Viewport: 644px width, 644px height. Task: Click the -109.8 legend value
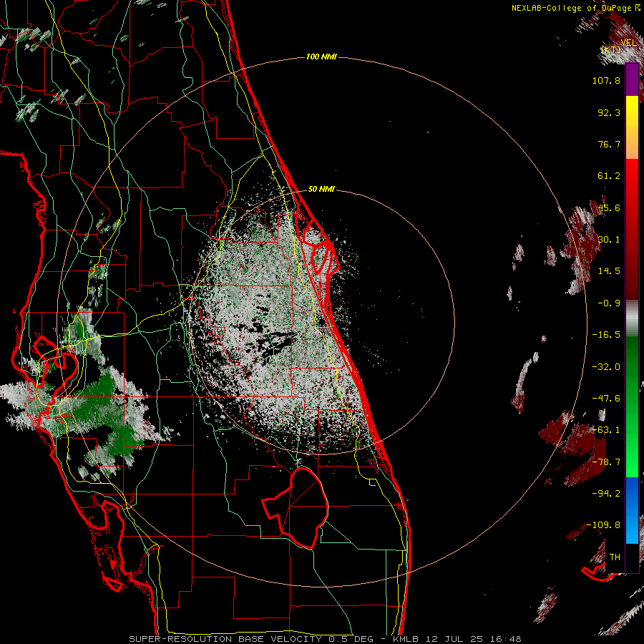point(604,525)
